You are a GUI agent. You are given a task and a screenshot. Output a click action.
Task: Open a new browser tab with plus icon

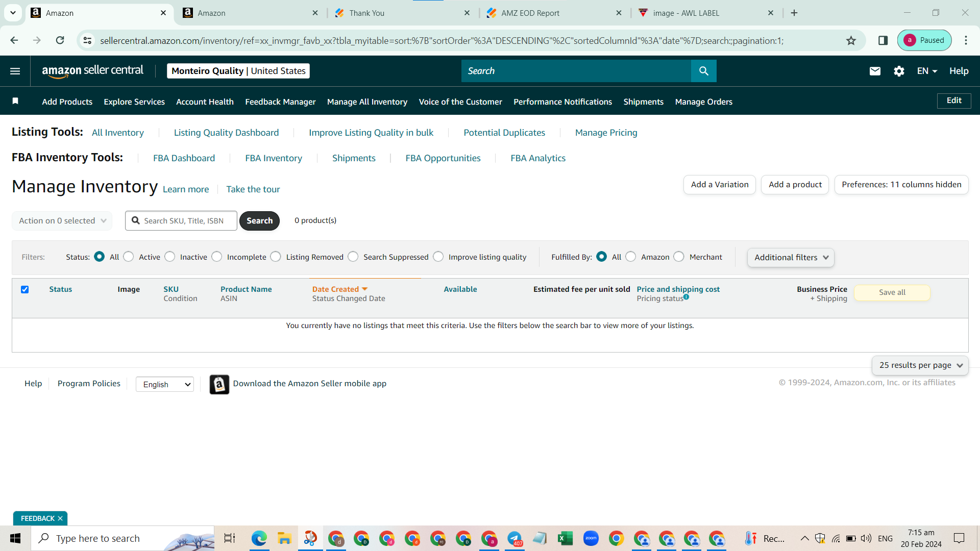[794, 13]
